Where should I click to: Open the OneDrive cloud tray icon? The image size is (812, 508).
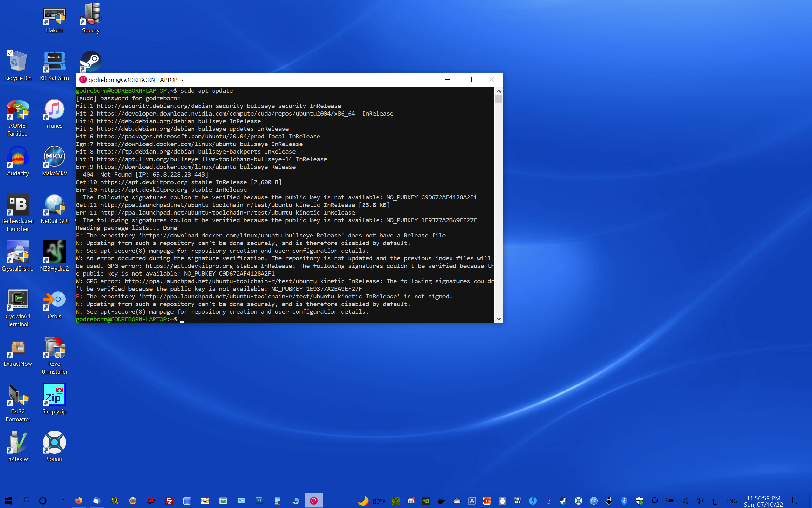click(457, 501)
